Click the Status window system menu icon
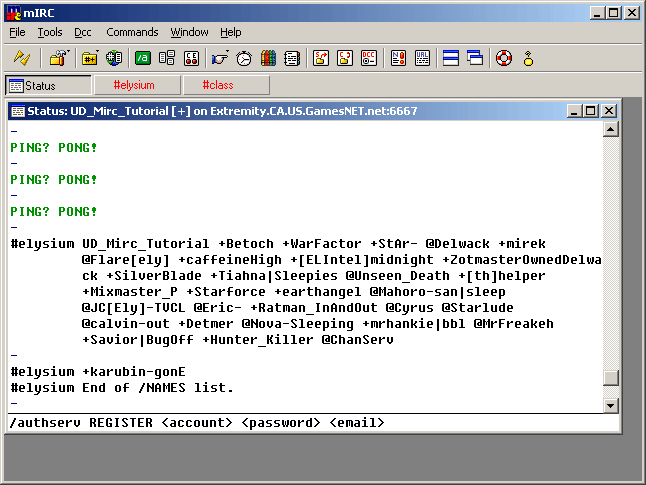The image size is (646, 485). click(x=18, y=111)
